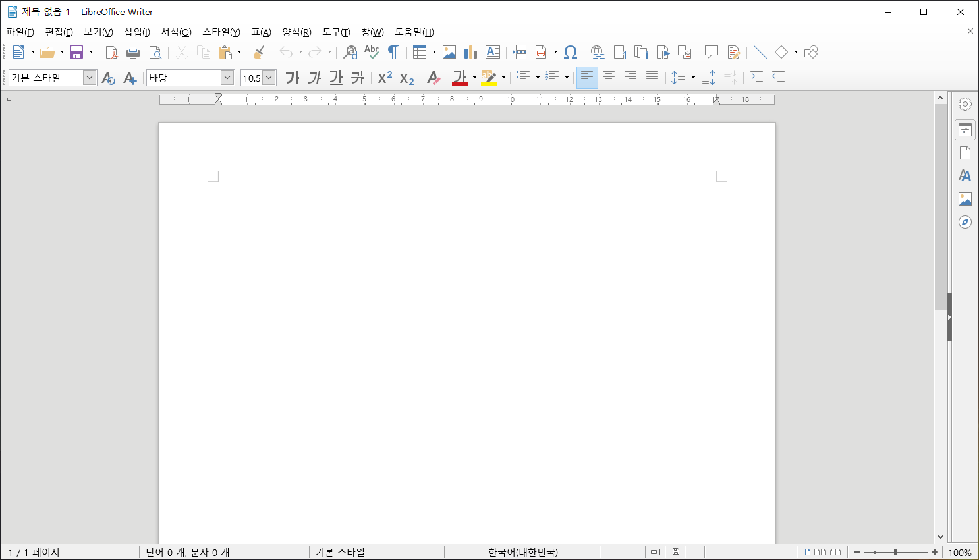The height and width of the screenshot is (560, 979).
Task: Insert special character omega icon
Action: click(571, 52)
